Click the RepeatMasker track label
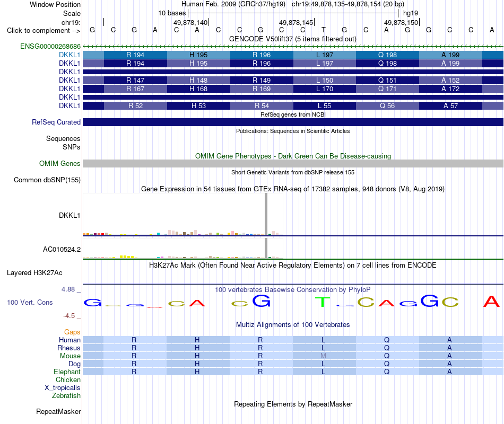This screenshot has width=504, height=424. [58, 411]
